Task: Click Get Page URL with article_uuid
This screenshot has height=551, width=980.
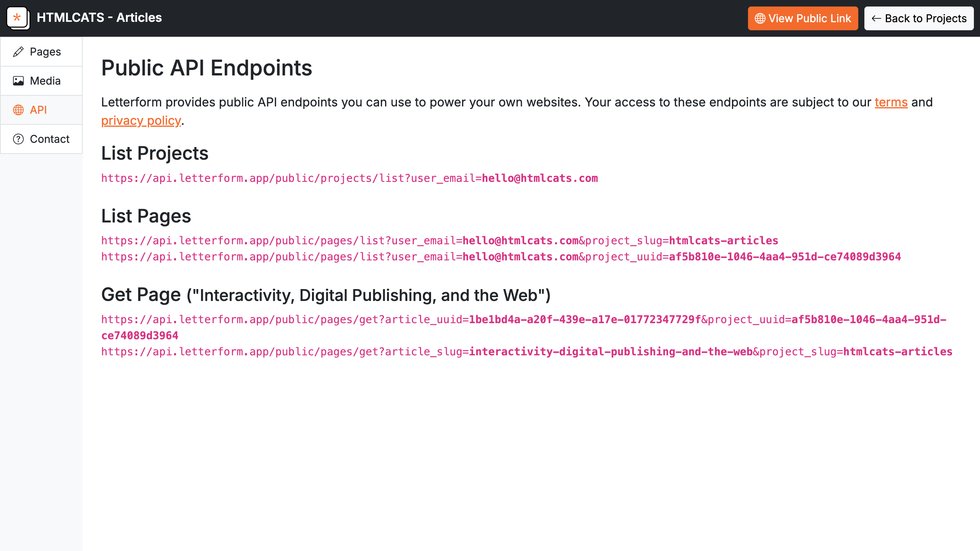Action: pyautogui.click(x=523, y=319)
